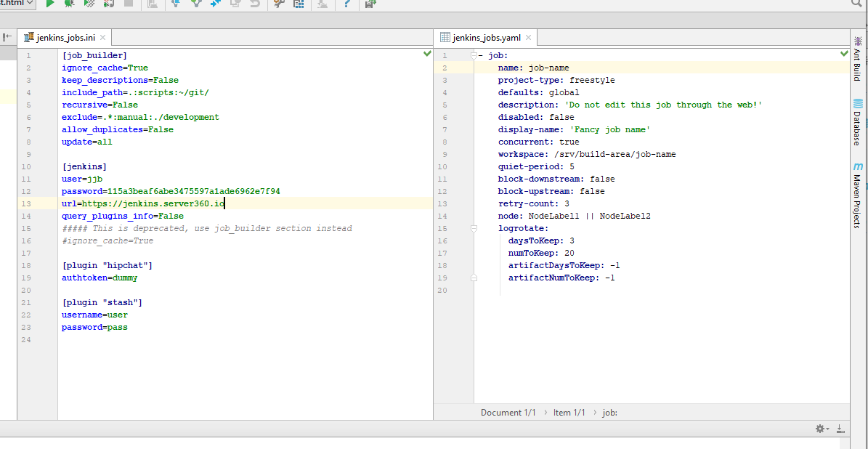Close the jenkins_jobs.yaml tab
This screenshot has height=449, width=868.
coord(528,38)
